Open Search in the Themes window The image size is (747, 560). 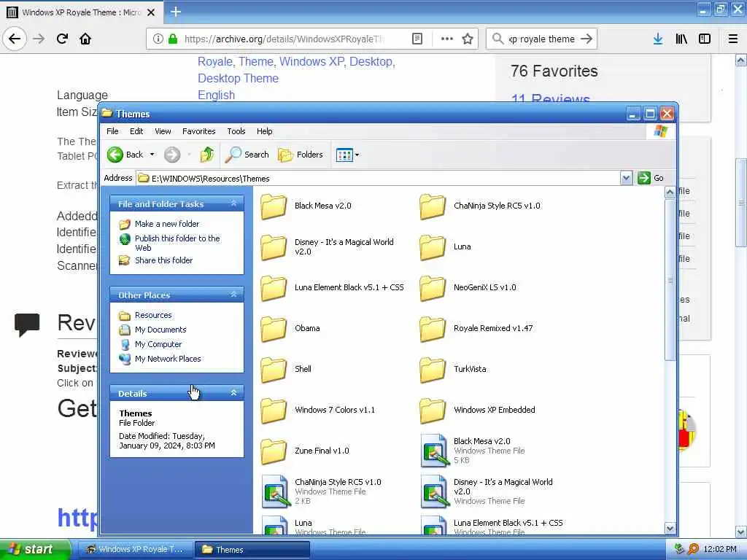pyautogui.click(x=247, y=155)
